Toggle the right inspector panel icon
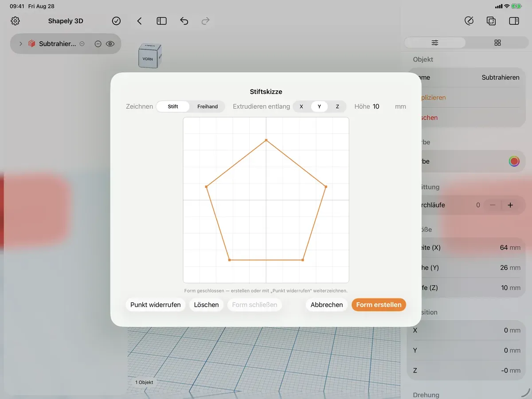Image resolution: width=532 pixels, height=399 pixels. [x=514, y=21]
